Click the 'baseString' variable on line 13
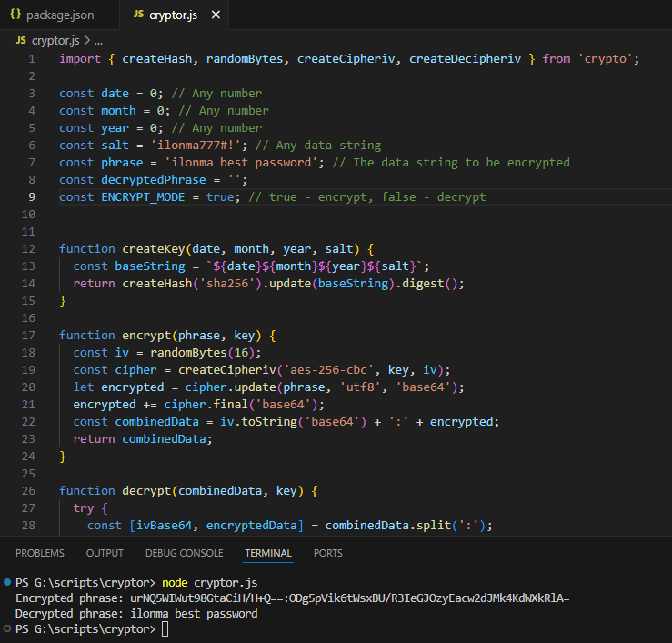672x643 pixels. (150, 266)
